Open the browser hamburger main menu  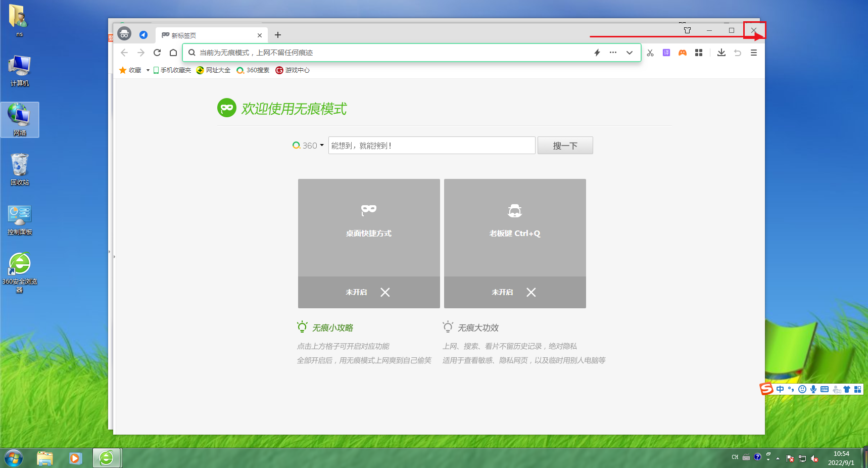coord(754,53)
